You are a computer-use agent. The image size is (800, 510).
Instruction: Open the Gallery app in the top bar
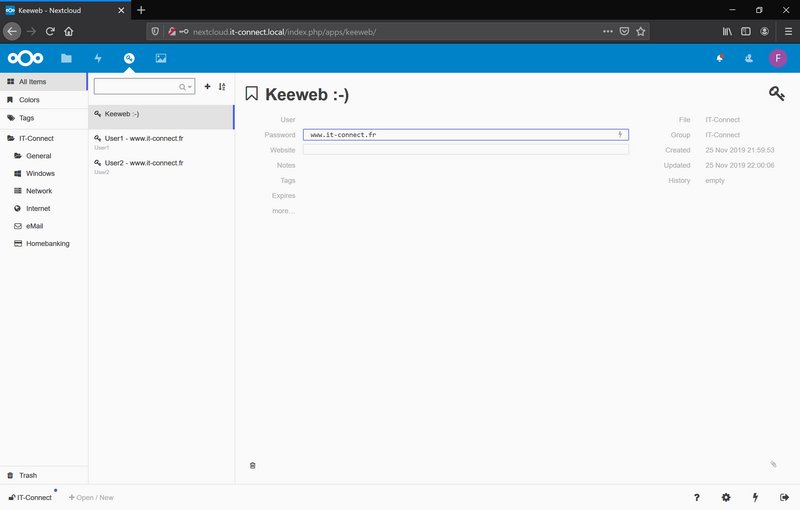pyautogui.click(x=160, y=58)
